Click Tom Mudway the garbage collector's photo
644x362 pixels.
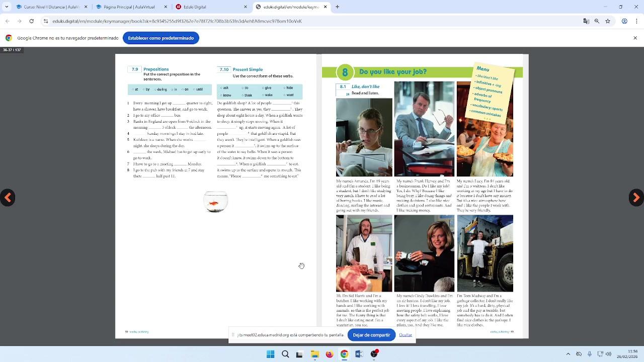click(485, 253)
